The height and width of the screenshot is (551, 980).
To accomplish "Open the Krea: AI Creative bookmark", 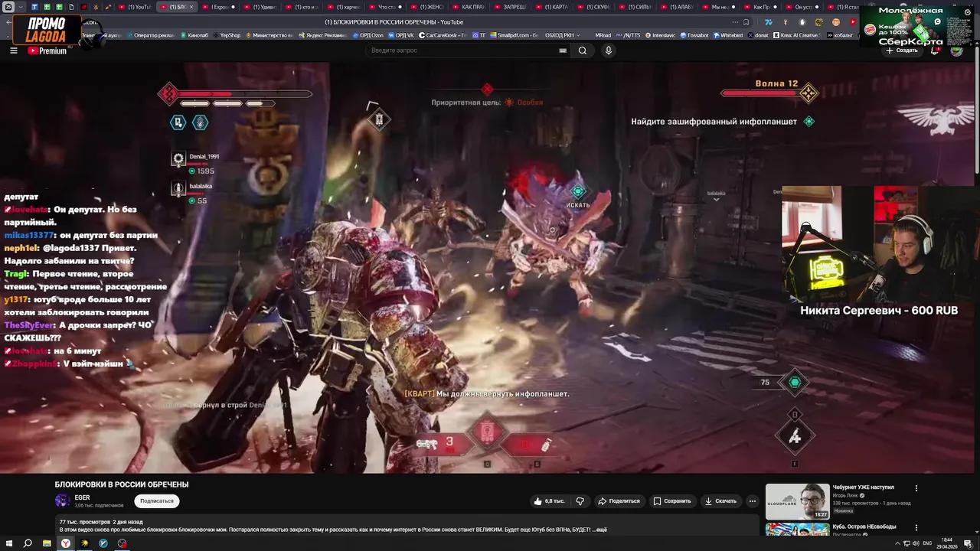I will 795,35.
